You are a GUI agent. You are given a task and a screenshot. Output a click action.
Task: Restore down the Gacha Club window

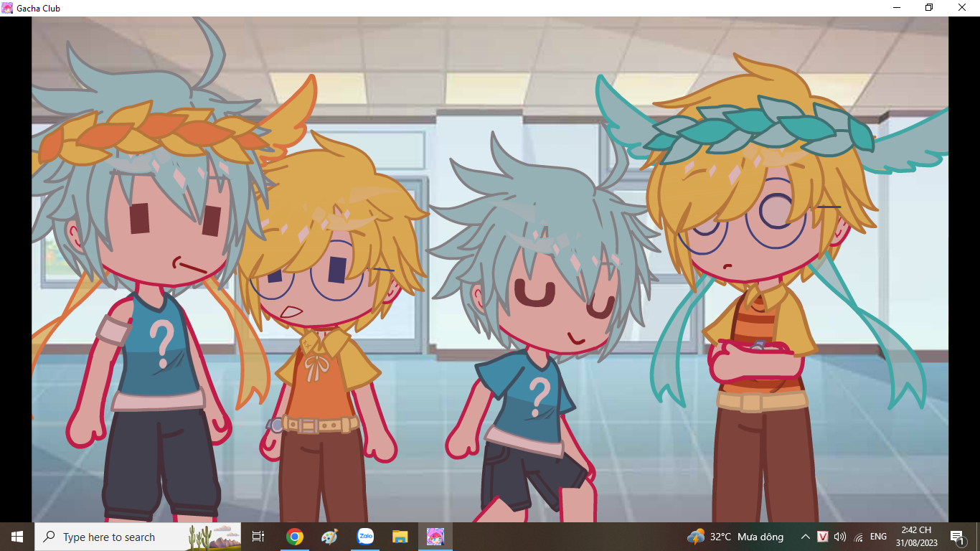[929, 8]
